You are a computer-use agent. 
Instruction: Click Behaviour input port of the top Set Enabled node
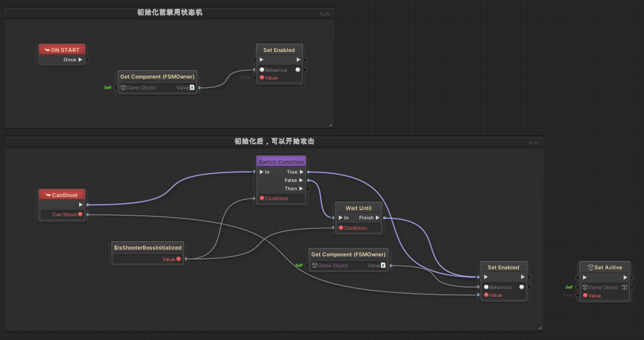point(262,70)
